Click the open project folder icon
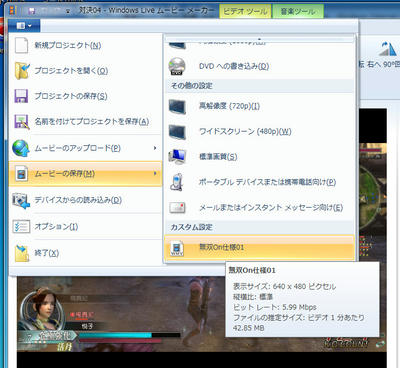 [22, 71]
